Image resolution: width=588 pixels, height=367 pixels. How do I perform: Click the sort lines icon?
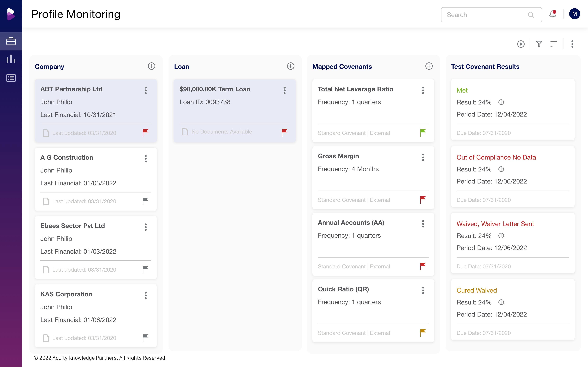554,44
